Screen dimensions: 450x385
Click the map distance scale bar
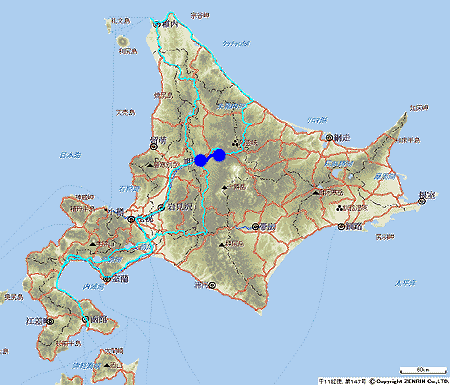click(x=423, y=370)
